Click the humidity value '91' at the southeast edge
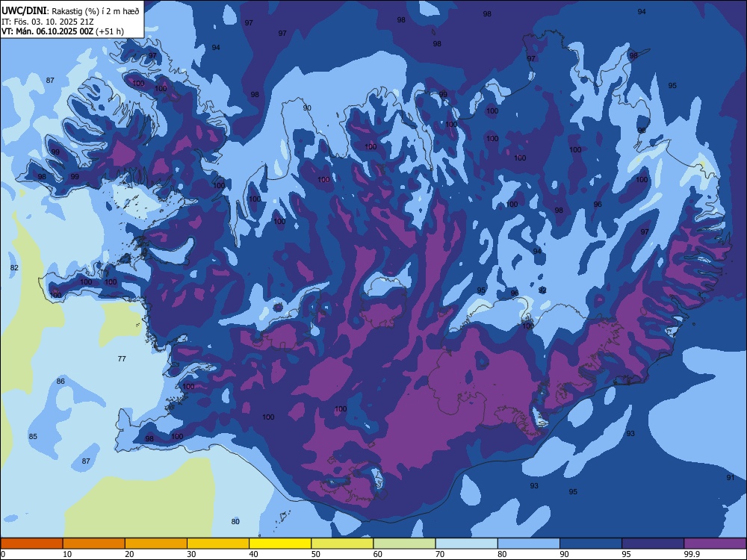This screenshot has width=747, height=560. coord(731,477)
